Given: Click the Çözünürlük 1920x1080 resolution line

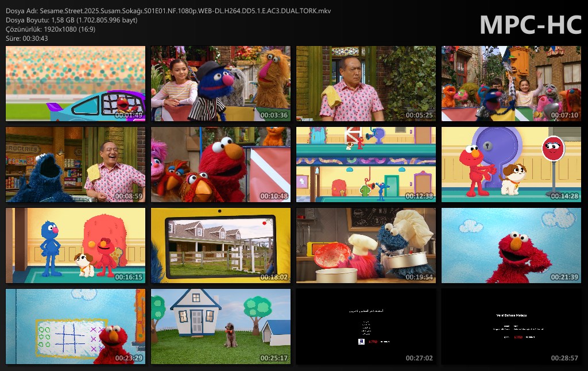Looking at the screenshot, I should coord(51,29).
